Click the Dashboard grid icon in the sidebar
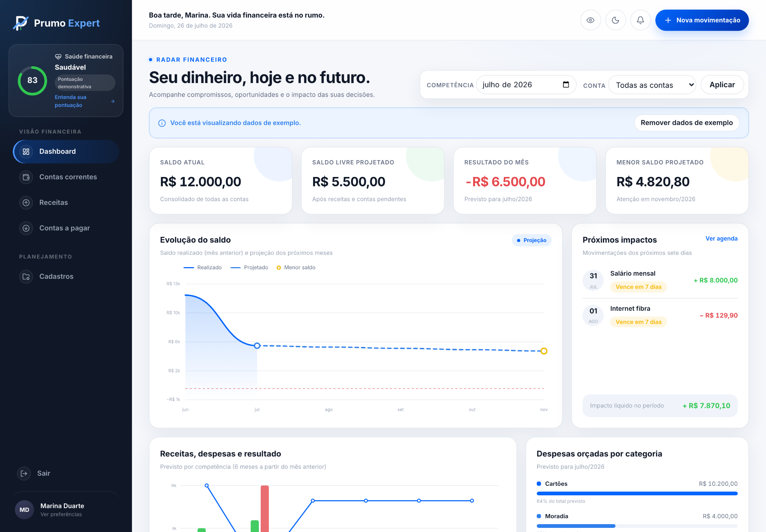This screenshot has width=766, height=532. (x=26, y=152)
